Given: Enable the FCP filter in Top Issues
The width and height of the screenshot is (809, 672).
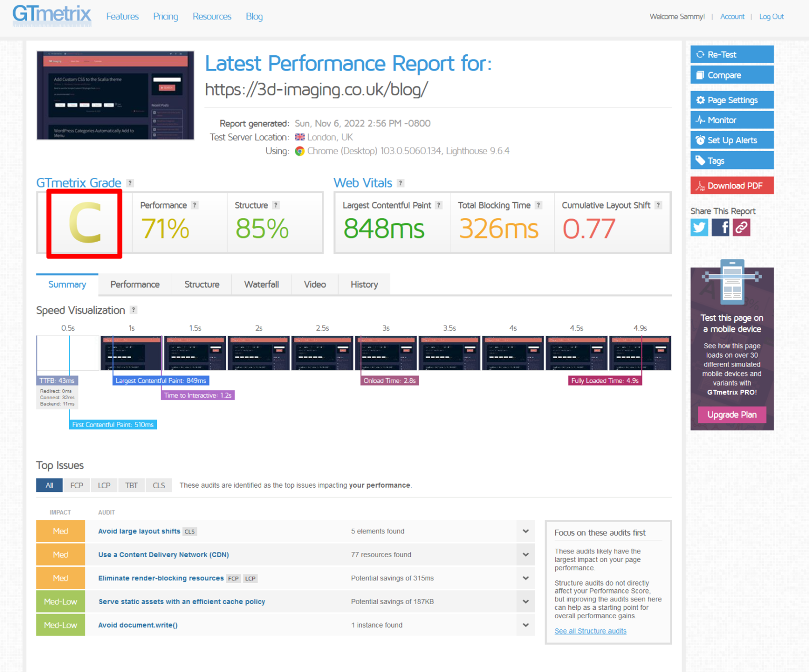Looking at the screenshot, I should click(76, 485).
